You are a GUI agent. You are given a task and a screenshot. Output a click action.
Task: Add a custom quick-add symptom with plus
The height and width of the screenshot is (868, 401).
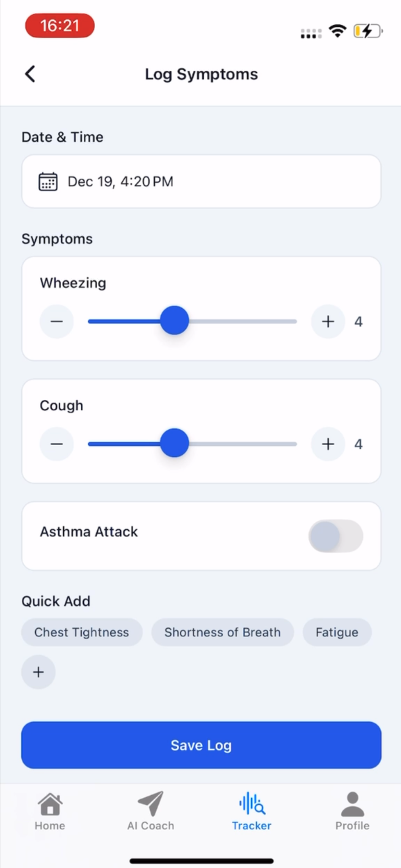click(x=38, y=672)
